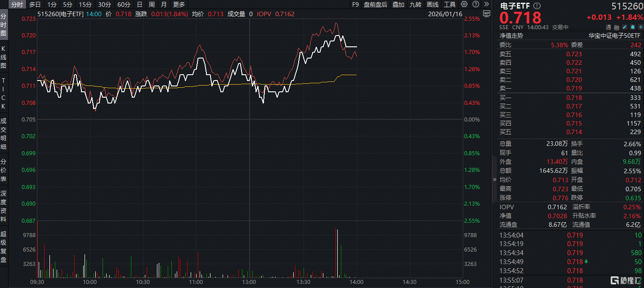644x288 pixels.
Task: Click the 通 badge
Action: click(x=608, y=27)
